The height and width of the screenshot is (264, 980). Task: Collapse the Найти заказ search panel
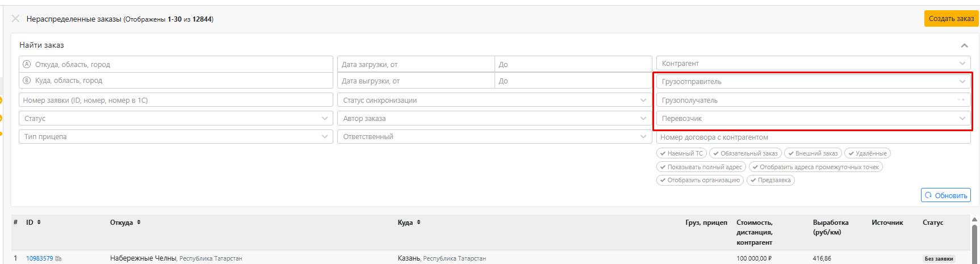click(x=964, y=45)
